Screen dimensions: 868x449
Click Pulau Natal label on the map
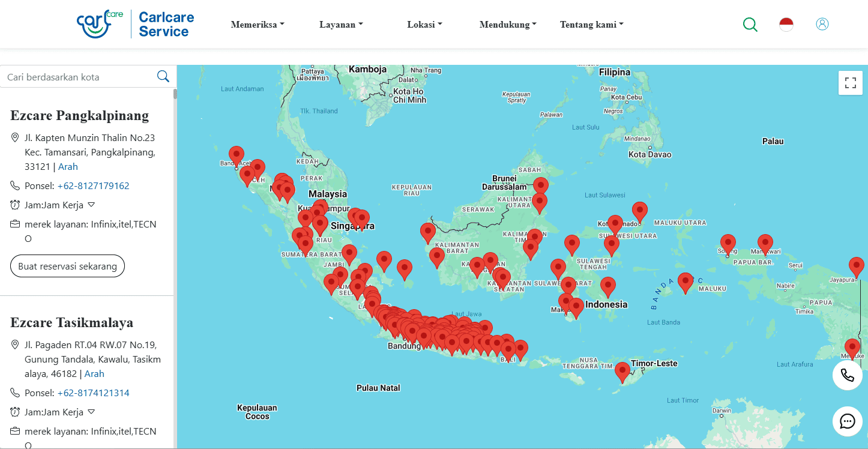[378, 388]
